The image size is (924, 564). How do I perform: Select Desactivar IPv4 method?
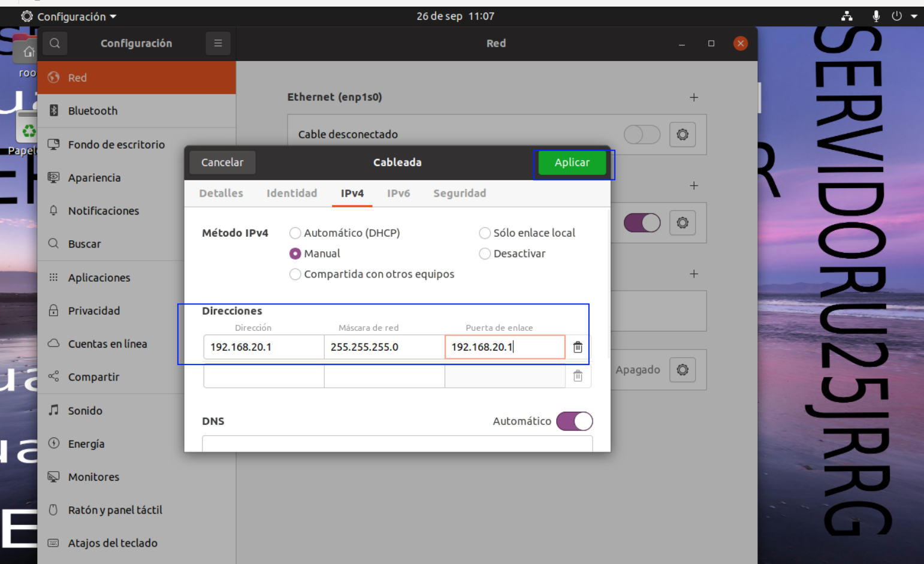[x=512, y=254]
